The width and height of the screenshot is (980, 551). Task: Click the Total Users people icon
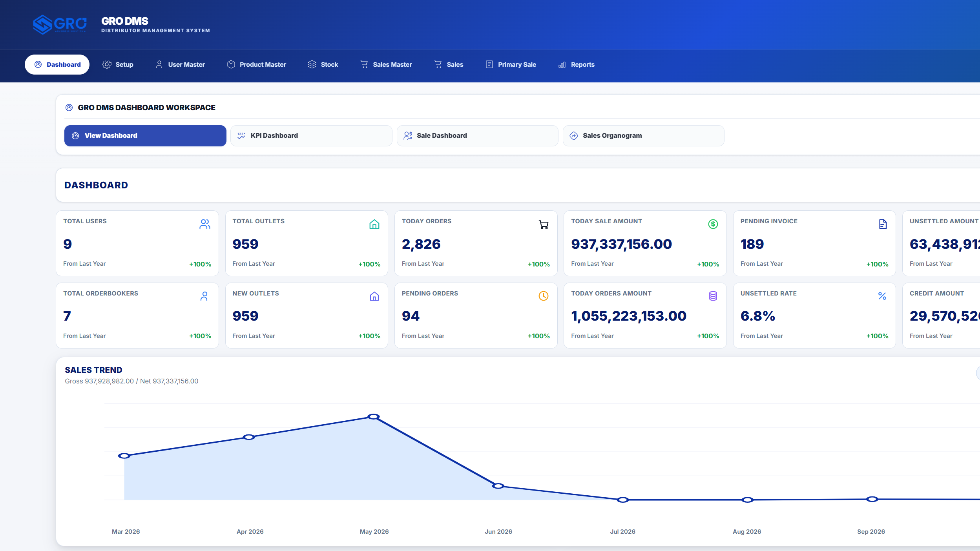(205, 224)
